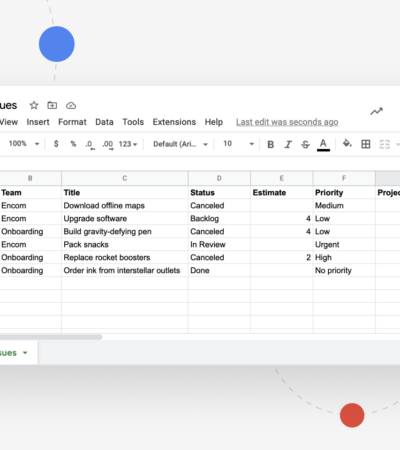Select the Download offline maps cell
This screenshot has height=450, width=400.
pos(125,205)
